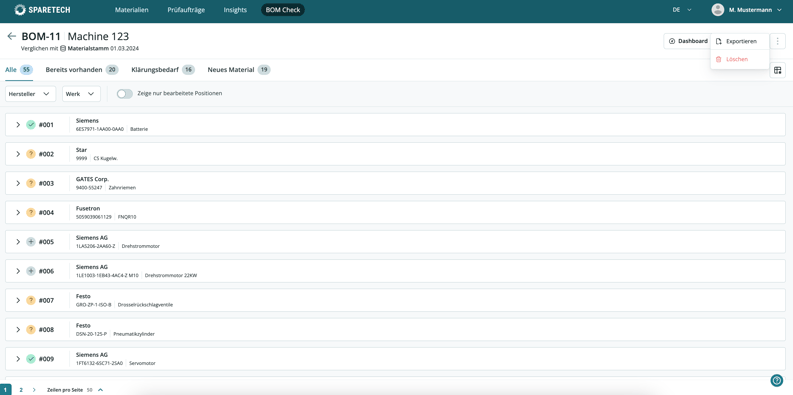Expand row #009 Siemens AG

(x=18, y=359)
